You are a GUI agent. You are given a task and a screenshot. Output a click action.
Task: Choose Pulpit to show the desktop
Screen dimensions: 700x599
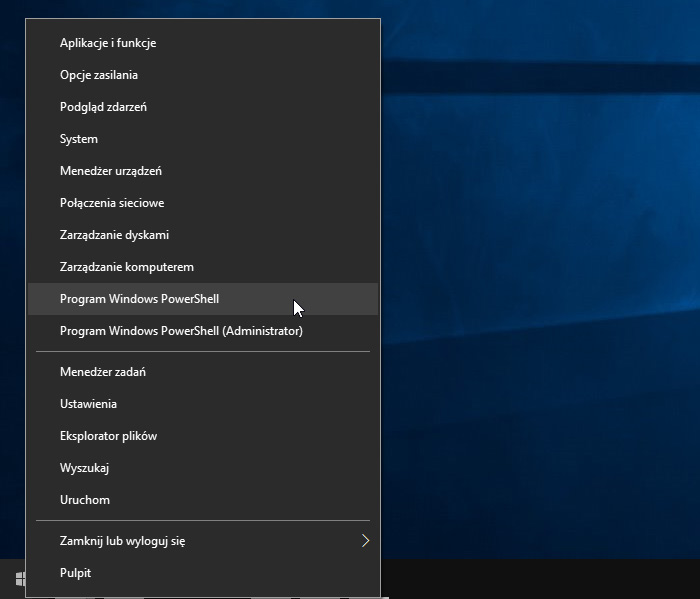203,573
